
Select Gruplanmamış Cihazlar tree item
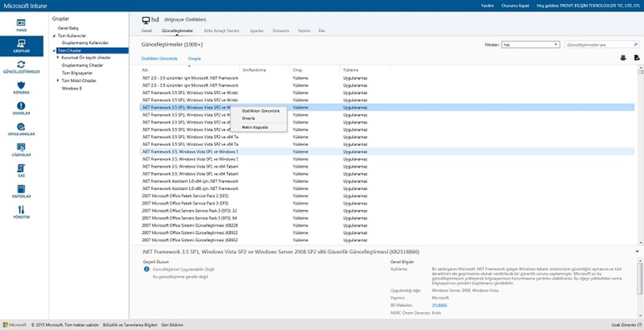click(x=82, y=66)
